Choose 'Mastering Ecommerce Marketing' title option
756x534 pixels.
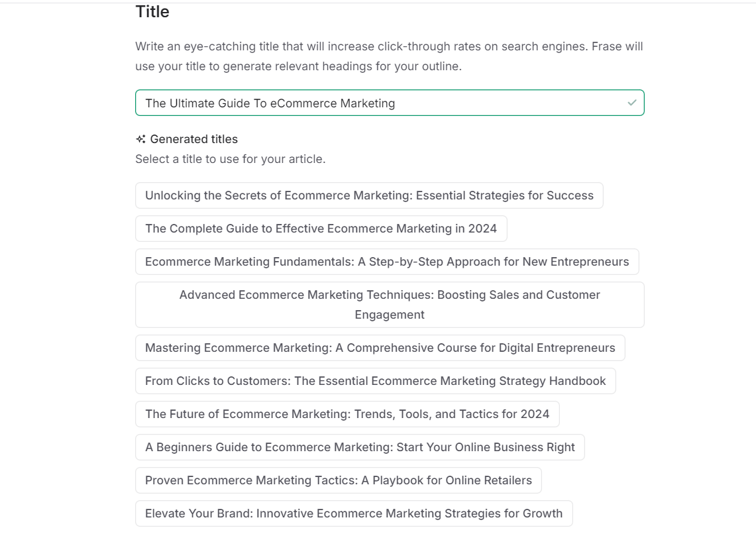380,348
